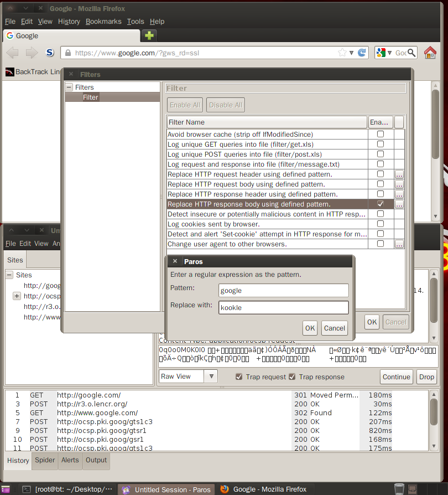Open Firefox Bookmarks menu

pyautogui.click(x=103, y=22)
